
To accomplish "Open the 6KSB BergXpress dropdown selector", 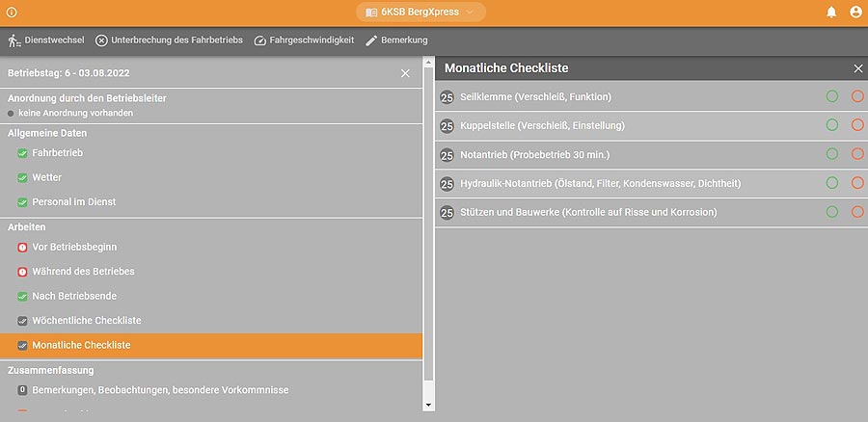I will 420,13.
